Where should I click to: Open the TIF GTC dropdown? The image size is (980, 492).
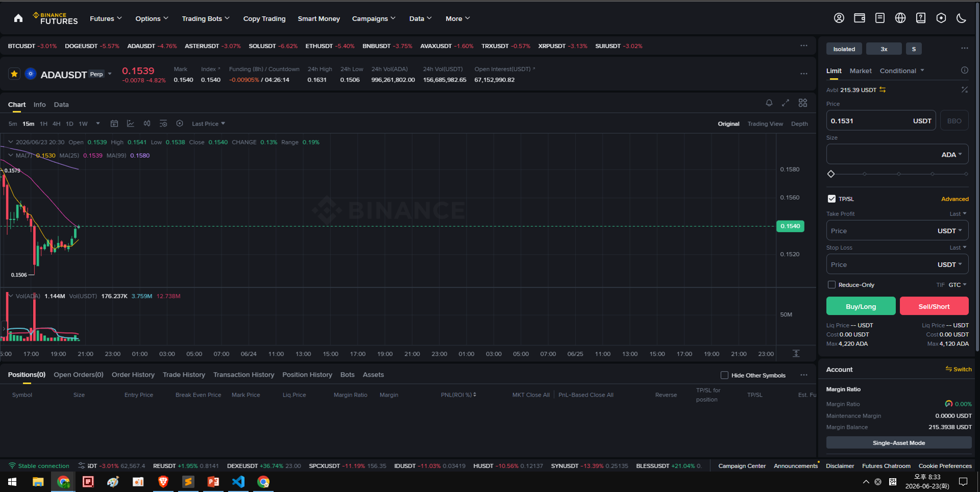[x=957, y=285]
